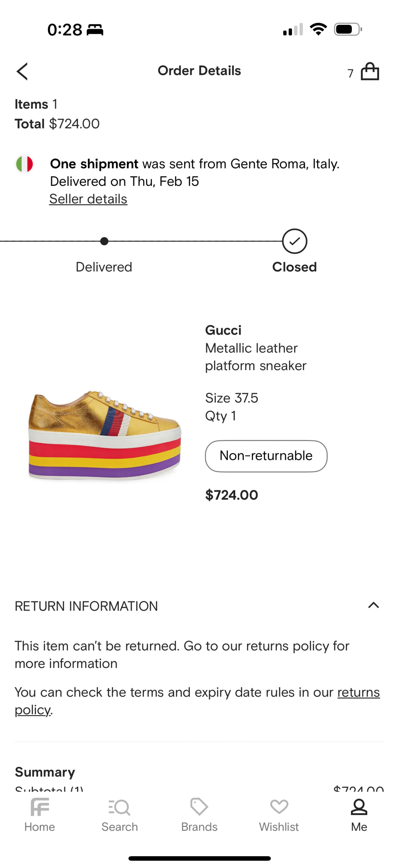399x868 pixels.
Task: Tap the Gucci brand name
Action: [223, 330]
